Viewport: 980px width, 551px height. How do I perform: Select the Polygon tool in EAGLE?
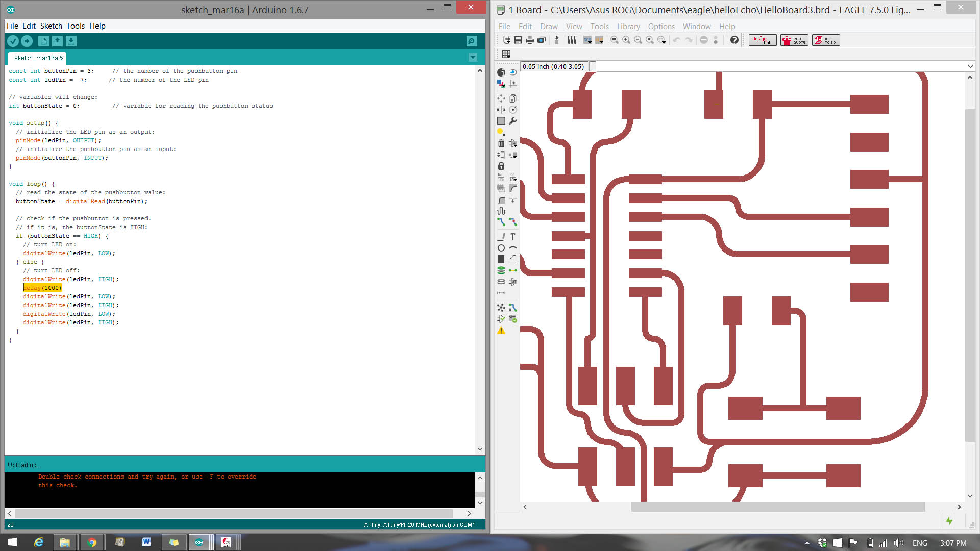pos(513,259)
